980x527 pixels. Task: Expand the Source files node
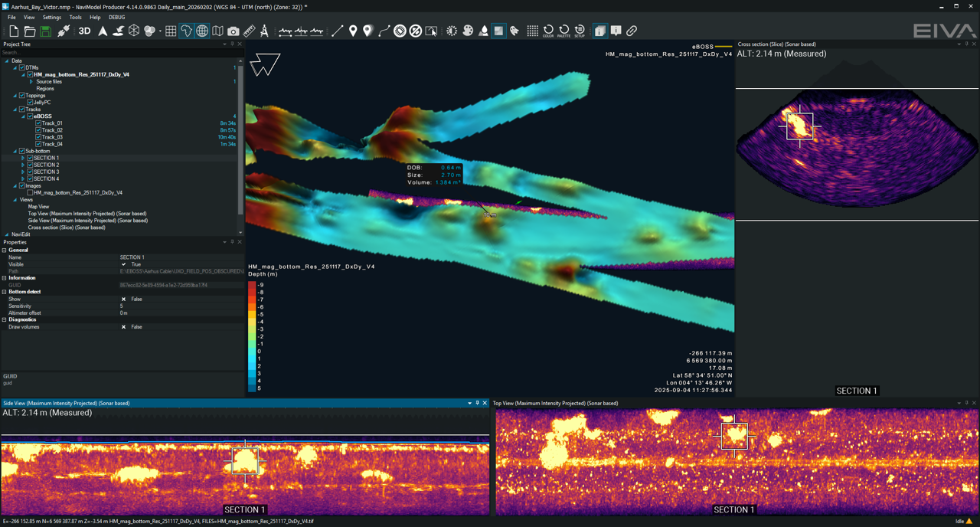click(31, 82)
